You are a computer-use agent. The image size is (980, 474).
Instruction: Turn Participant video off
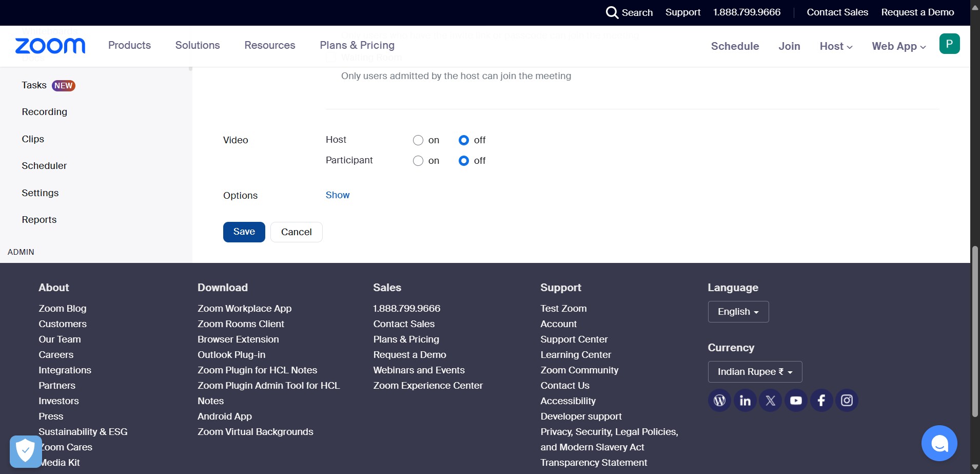pyautogui.click(x=464, y=161)
